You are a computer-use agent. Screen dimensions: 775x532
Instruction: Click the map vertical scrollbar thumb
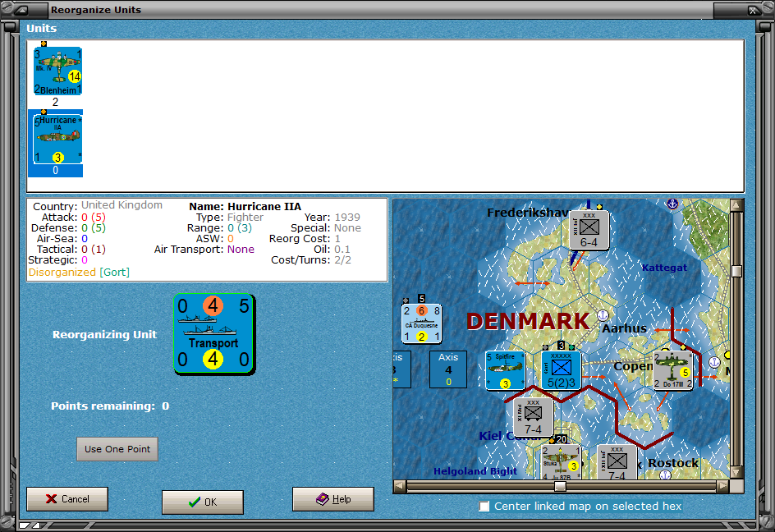[736, 271]
